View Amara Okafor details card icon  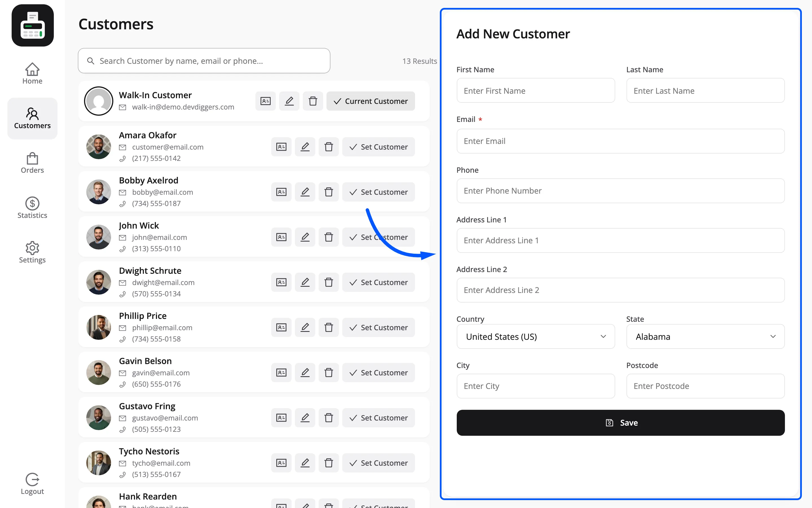(x=281, y=147)
